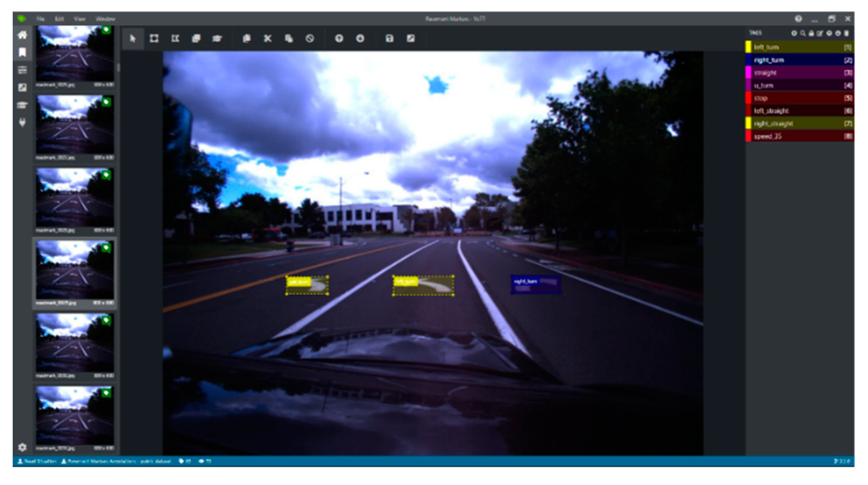Screen dimensions: 868x485
Task: Click search tags magnifier icon
Action: (x=803, y=33)
